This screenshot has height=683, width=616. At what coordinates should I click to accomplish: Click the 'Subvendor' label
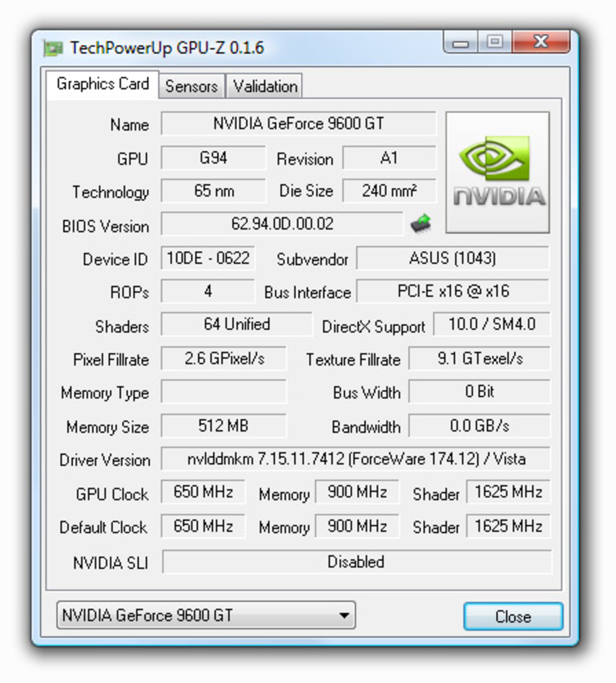[313, 259]
